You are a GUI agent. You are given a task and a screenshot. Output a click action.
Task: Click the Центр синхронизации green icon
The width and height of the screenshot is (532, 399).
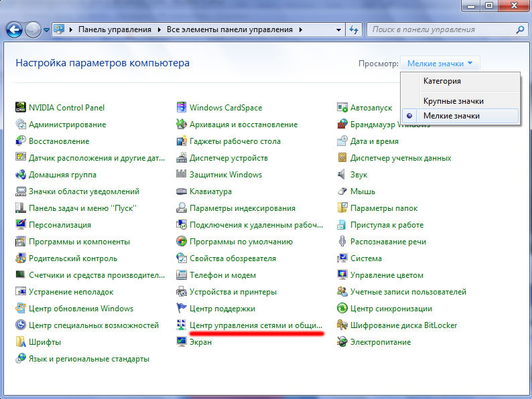click(342, 308)
